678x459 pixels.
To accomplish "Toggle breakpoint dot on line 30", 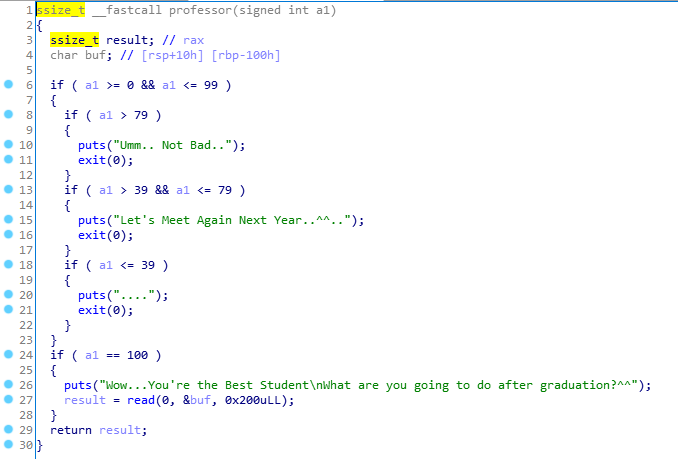I will (8, 444).
